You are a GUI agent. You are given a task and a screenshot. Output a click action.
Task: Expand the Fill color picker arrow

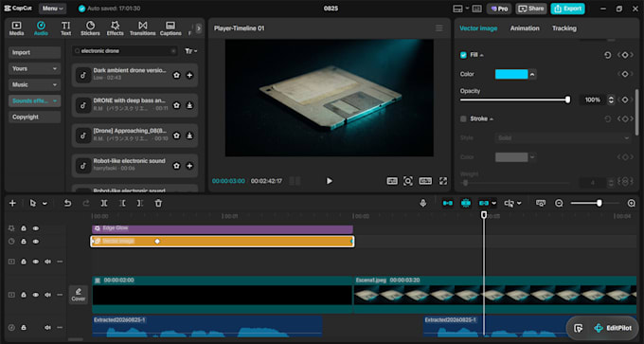click(532, 74)
